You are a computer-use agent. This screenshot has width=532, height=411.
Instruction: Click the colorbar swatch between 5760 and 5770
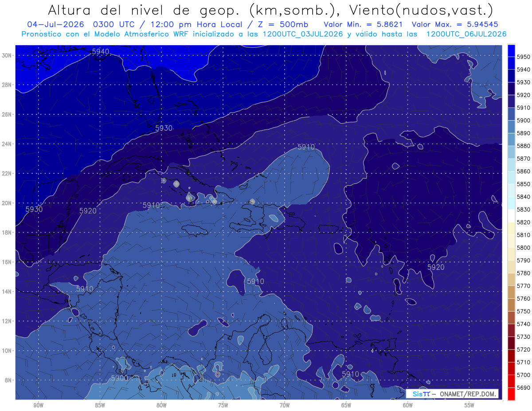click(x=511, y=292)
